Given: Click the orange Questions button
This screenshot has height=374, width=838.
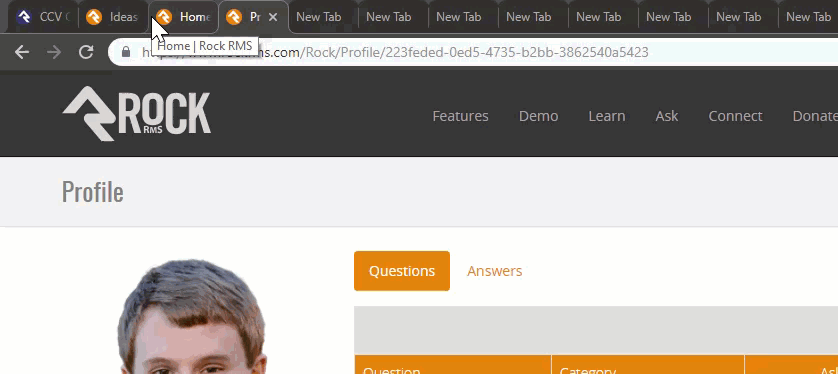Looking at the screenshot, I should [x=402, y=271].
